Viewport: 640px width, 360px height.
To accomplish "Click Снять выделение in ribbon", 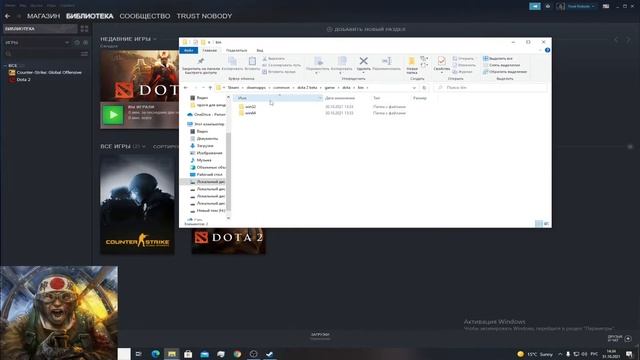I will 501,65.
